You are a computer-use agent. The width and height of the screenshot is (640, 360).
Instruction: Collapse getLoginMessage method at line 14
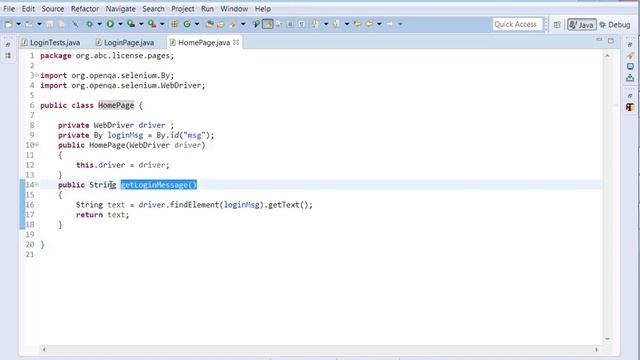point(37,185)
